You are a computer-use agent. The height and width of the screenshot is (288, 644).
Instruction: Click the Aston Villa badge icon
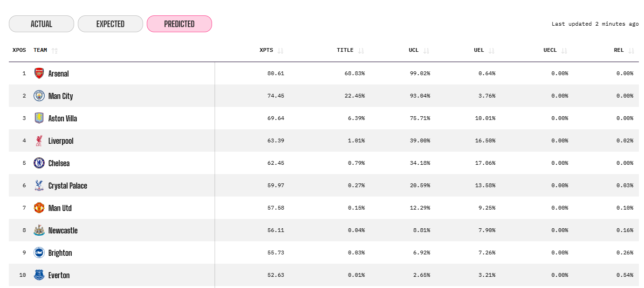coord(39,118)
